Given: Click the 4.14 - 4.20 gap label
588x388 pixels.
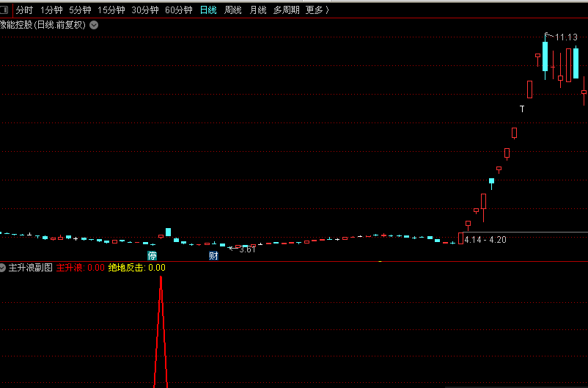Looking at the screenshot, I should coord(485,240).
